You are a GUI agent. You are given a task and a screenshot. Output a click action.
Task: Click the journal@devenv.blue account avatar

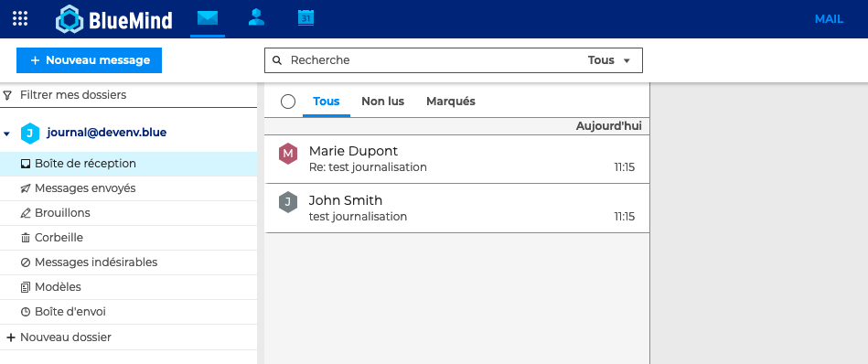click(30, 134)
